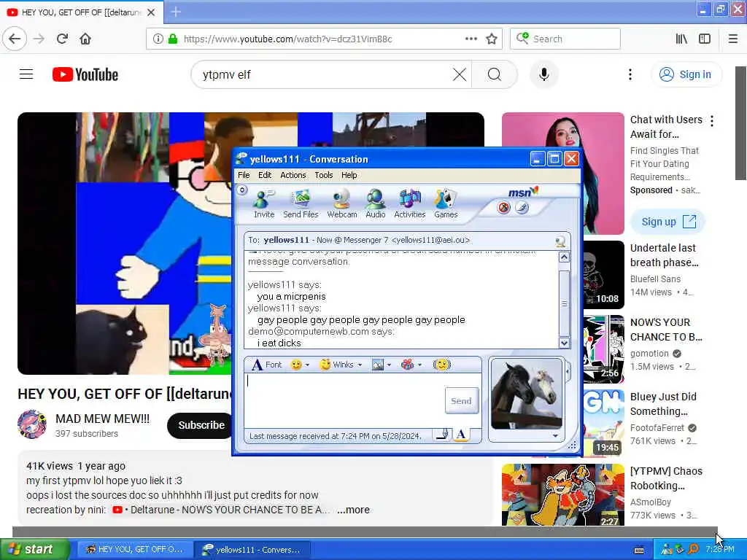
Task: Open the Font formatting option
Action: tap(267, 365)
